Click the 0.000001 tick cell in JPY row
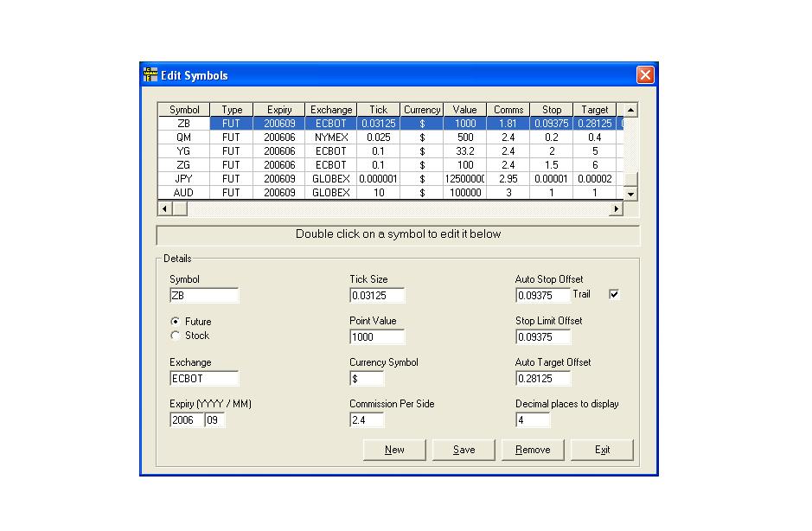Screen dimensions: 812x531 tap(378, 179)
